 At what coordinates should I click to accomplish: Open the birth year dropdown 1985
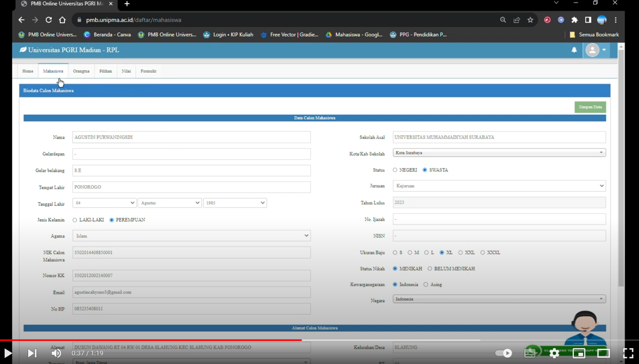point(235,203)
